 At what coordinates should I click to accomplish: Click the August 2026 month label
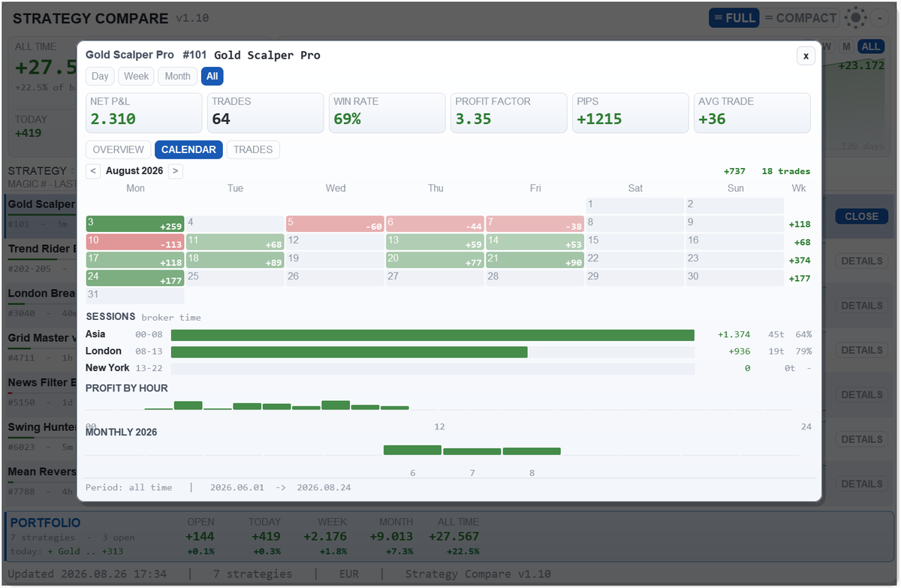pos(134,171)
